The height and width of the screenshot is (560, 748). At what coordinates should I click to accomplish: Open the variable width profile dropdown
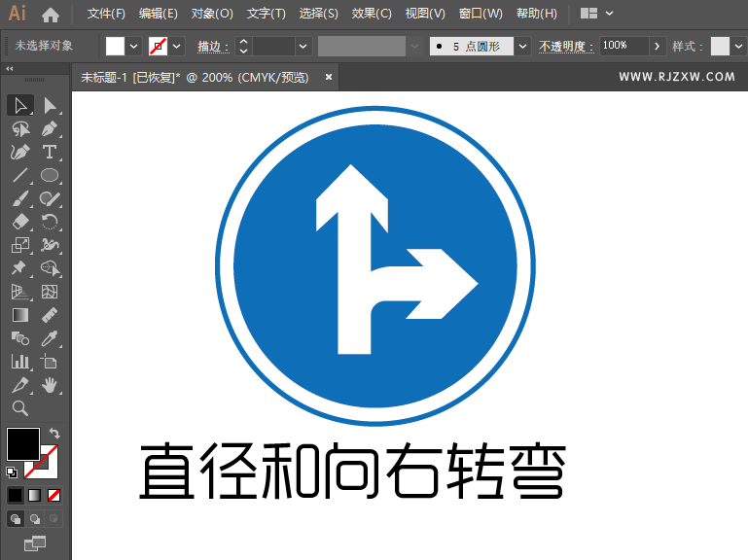pyautogui.click(x=414, y=47)
